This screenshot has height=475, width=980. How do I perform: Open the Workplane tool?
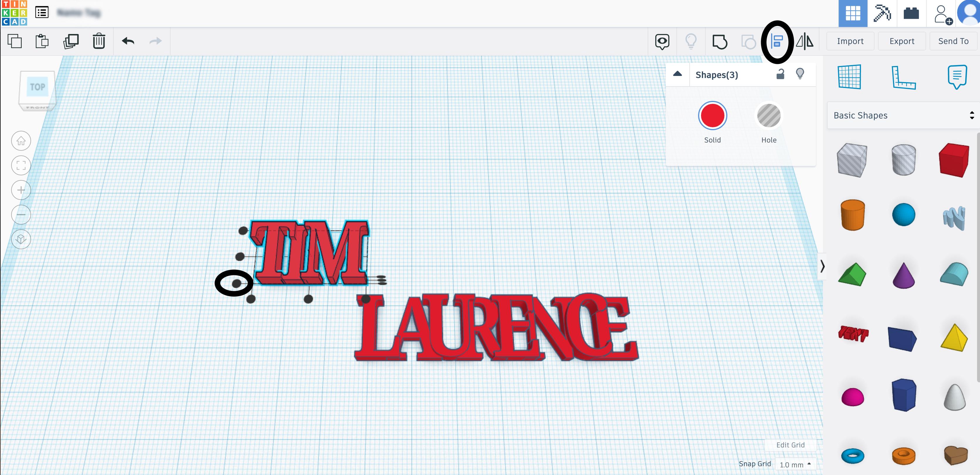point(849,77)
